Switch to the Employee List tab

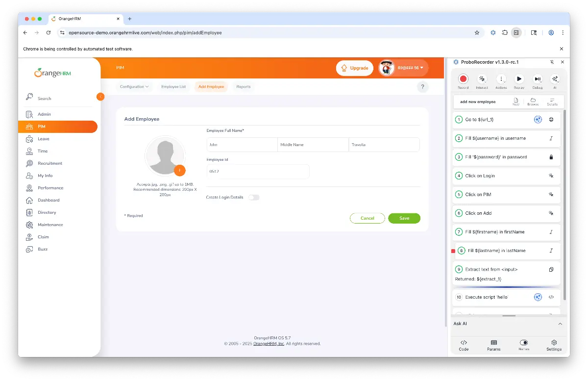pyautogui.click(x=173, y=87)
